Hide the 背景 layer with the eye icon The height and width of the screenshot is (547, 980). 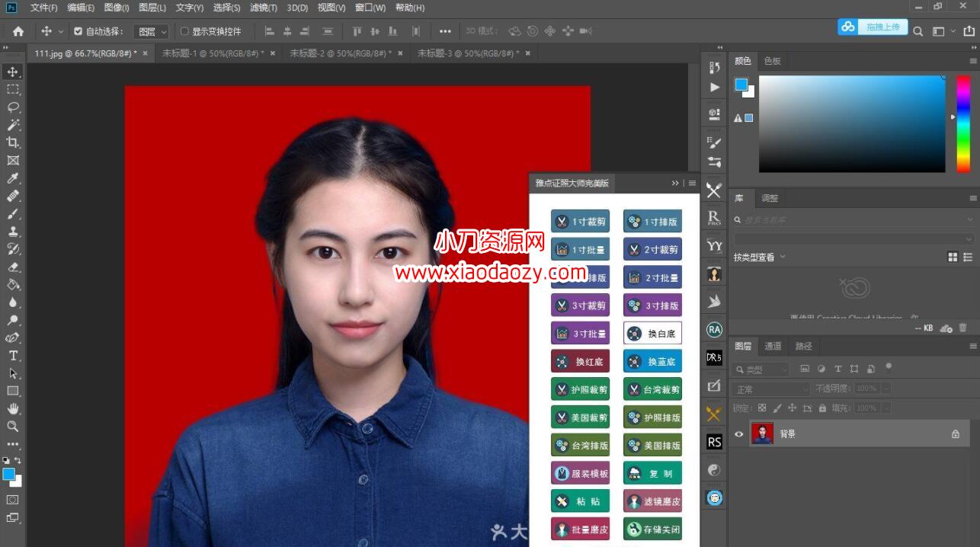coord(738,434)
